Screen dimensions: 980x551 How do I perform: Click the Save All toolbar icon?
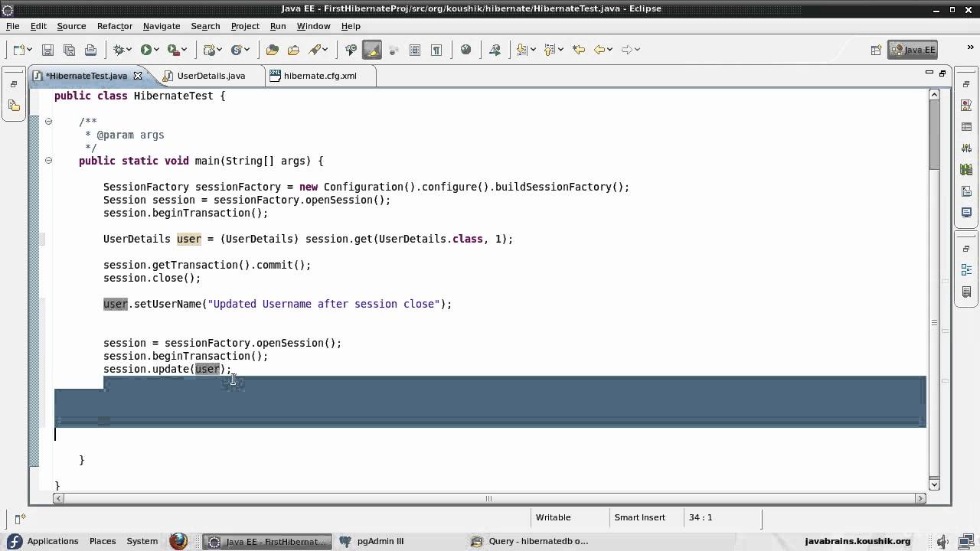click(x=69, y=50)
